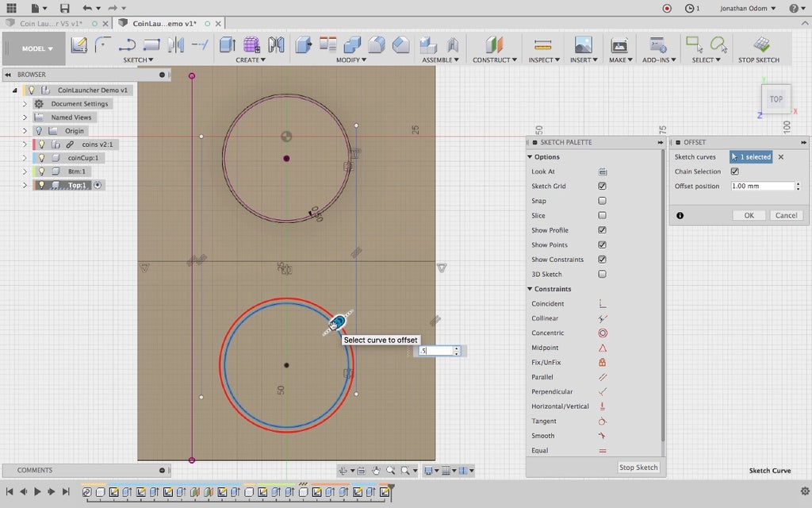Viewport: 812px width, 508px height.
Task: Click the Cancel button in Offset dialog
Action: pyautogui.click(x=786, y=215)
